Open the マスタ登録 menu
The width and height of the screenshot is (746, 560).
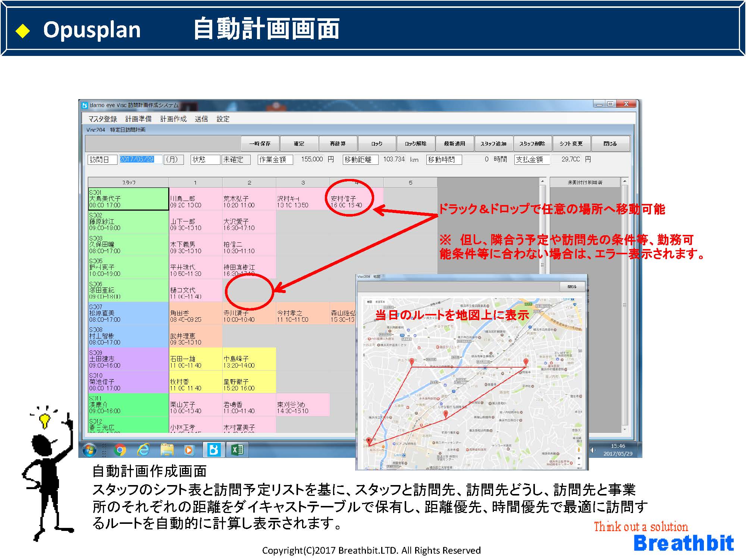click(x=103, y=119)
